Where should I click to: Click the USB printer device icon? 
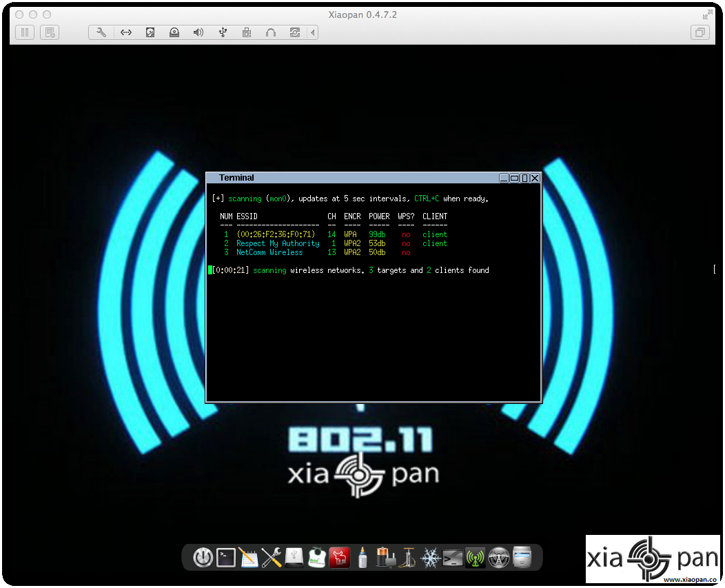pos(247,32)
